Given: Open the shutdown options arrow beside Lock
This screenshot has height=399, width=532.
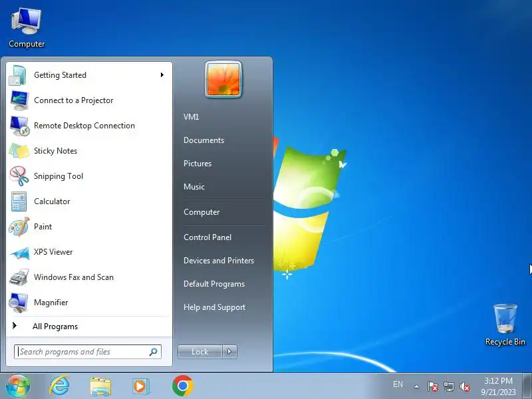Looking at the screenshot, I should (x=229, y=352).
